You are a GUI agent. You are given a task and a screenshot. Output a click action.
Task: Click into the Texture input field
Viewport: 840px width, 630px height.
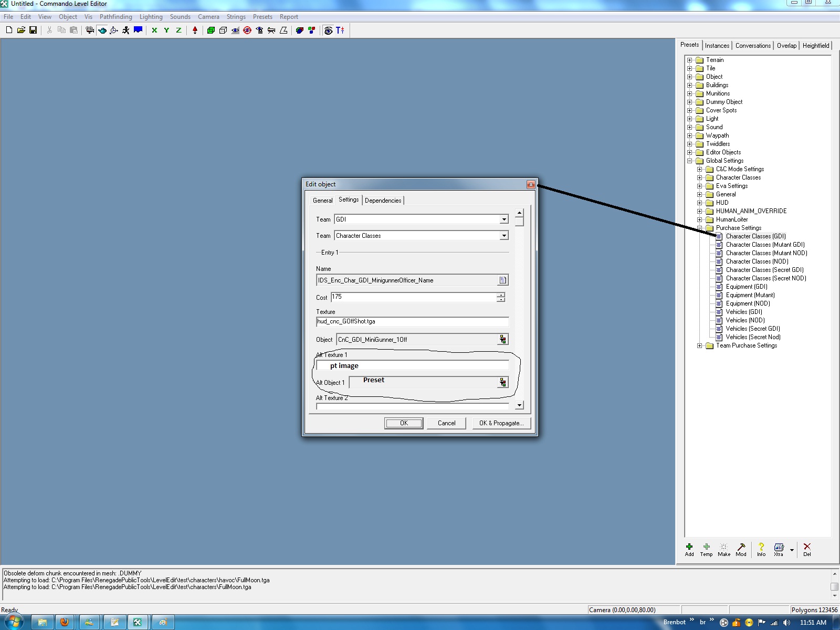pos(412,322)
